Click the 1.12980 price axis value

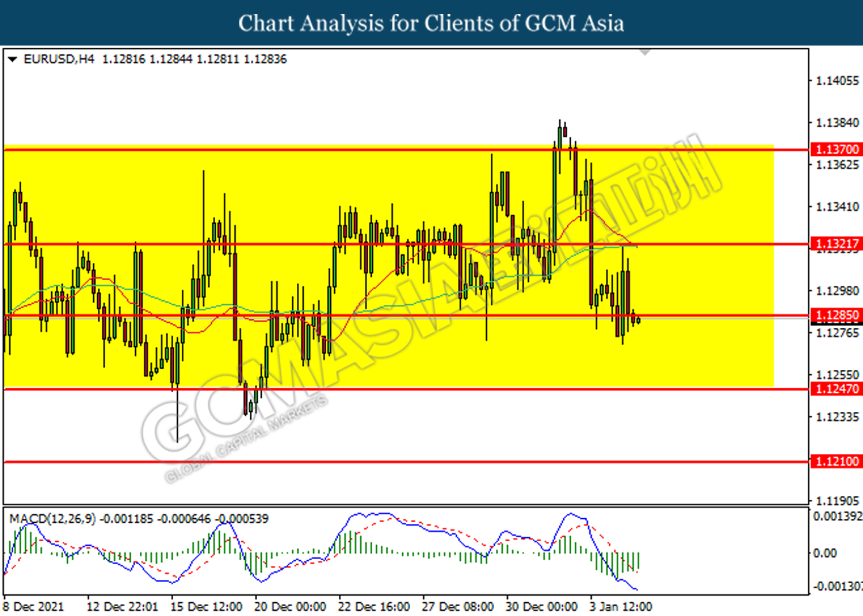click(x=838, y=291)
